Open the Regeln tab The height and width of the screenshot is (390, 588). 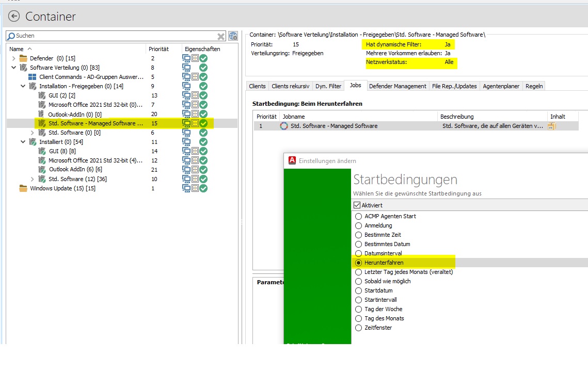point(534,86)
